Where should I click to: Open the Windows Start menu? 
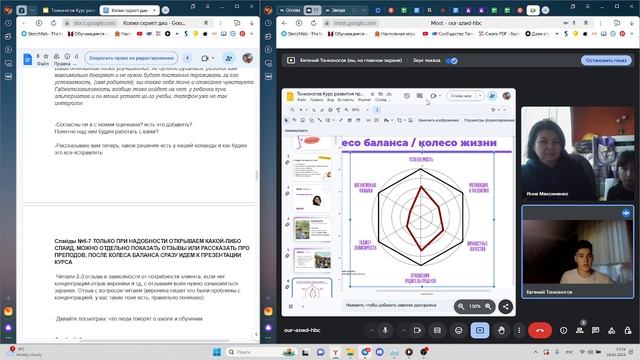[x=217, y=352]
